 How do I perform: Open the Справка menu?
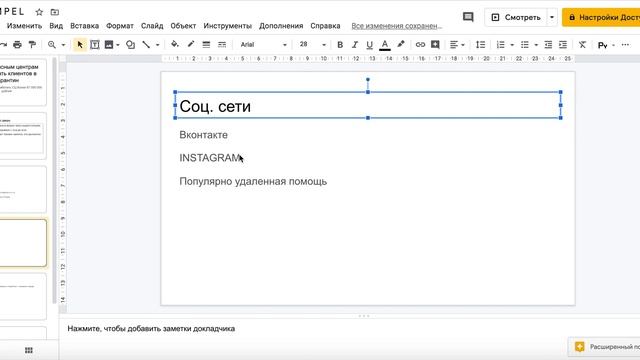325,26
